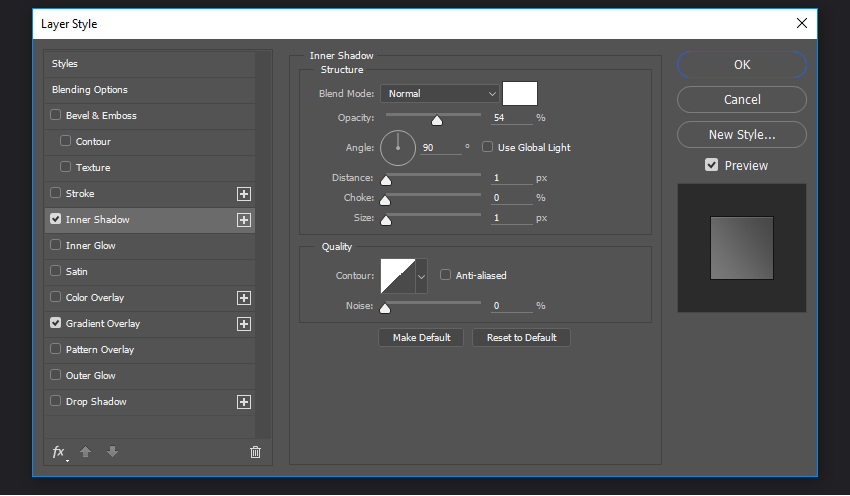Open the Contour picker arrow
This screenshot has height=496, width=850.
click(421, 276)
